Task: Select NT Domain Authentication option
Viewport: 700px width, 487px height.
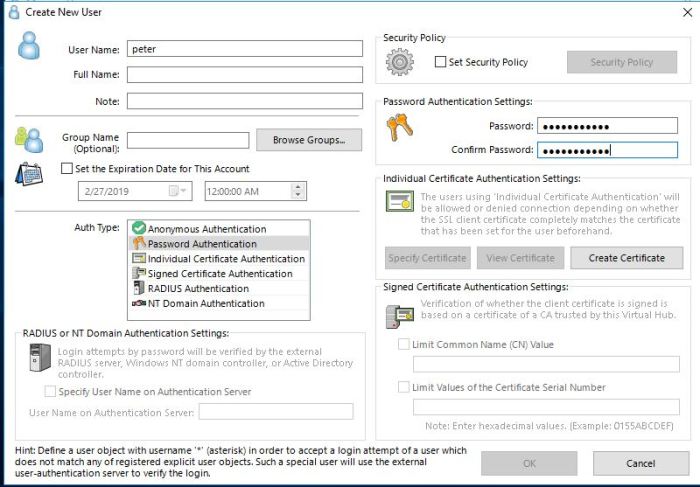Action: [x=205, y=303]
